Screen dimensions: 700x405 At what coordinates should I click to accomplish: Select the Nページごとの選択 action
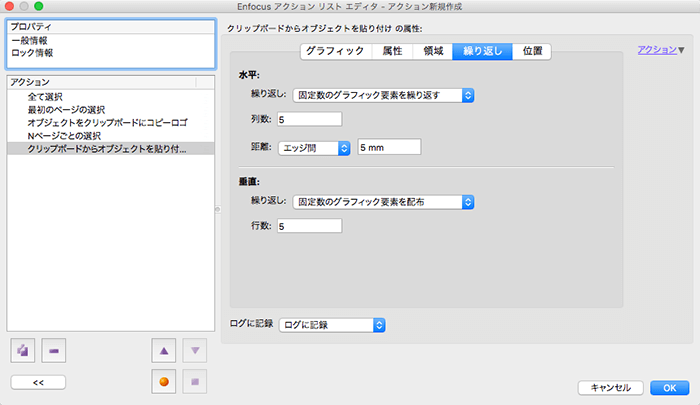(111, 136)
